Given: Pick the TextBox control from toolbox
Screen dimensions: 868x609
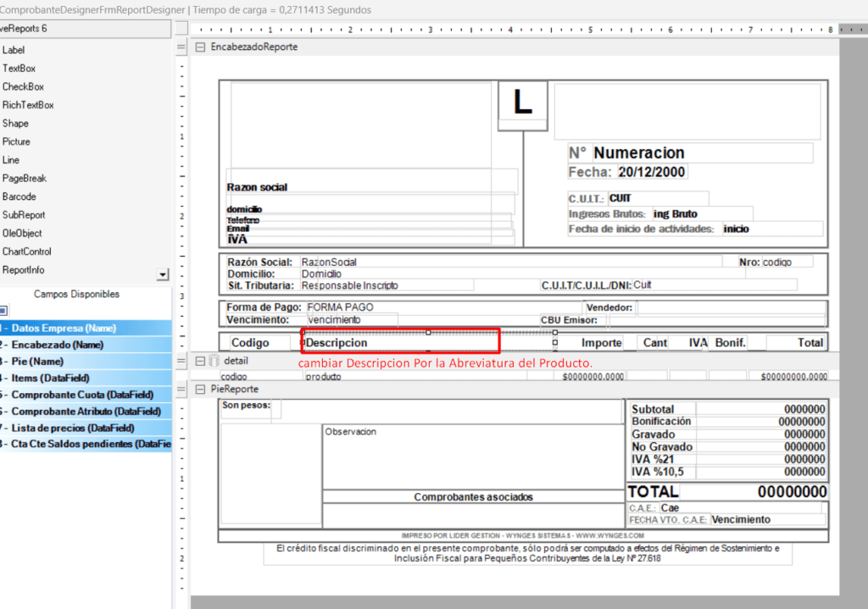Looking at the screenshot, I should click(x=19, y=69).
